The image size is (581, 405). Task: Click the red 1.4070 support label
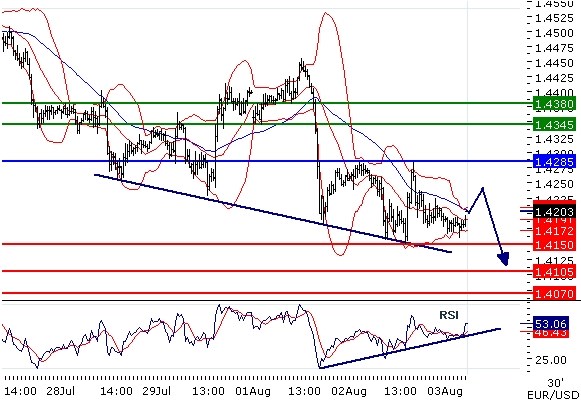click(554, 294)
